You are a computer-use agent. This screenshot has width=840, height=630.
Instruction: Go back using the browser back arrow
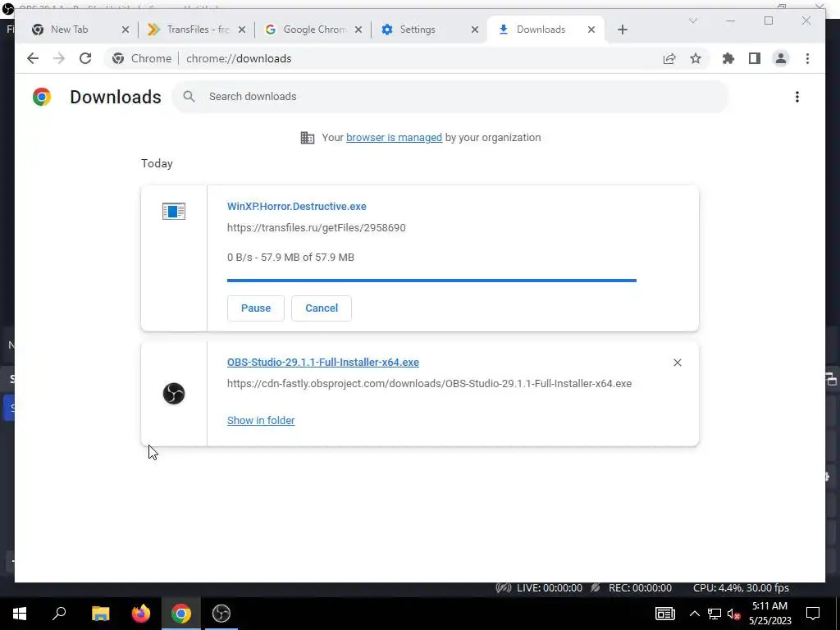[33, 58]
